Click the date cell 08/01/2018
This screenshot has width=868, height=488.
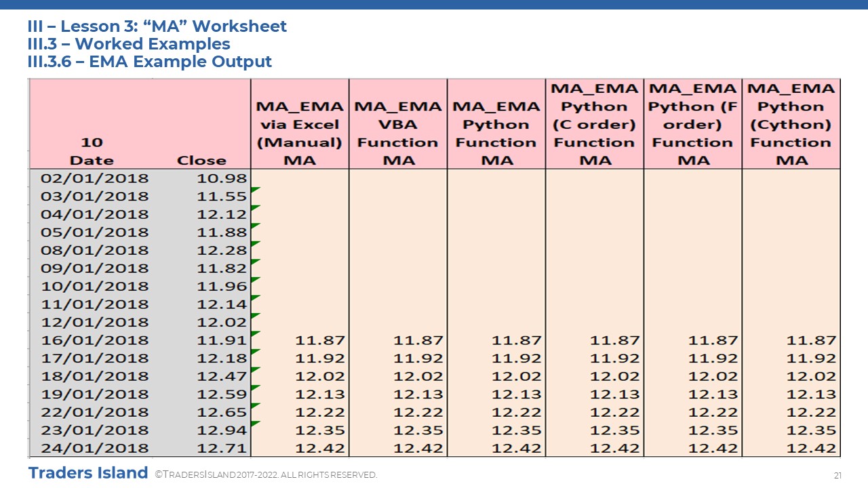[x=95, y=250]
